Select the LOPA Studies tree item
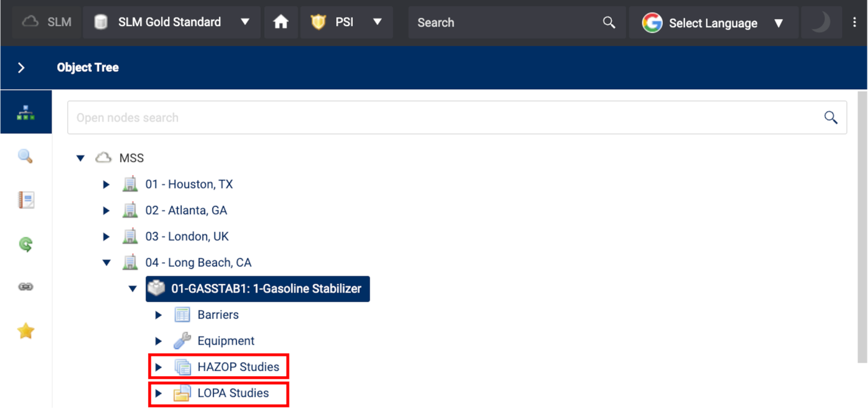Screen dimensions: 868x408 (x=232, y=393)
